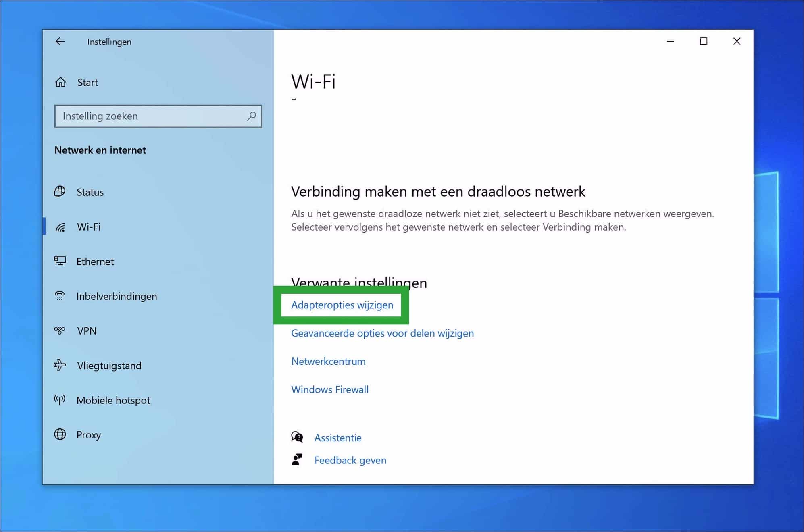
Task: Click the Start home icon
Action: pyautogui.click(x=60, y=82)
